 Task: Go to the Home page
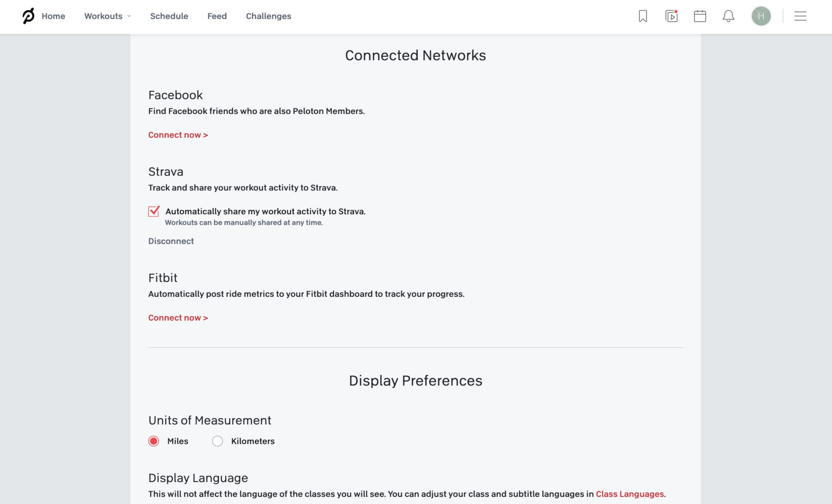pos(53,16)
